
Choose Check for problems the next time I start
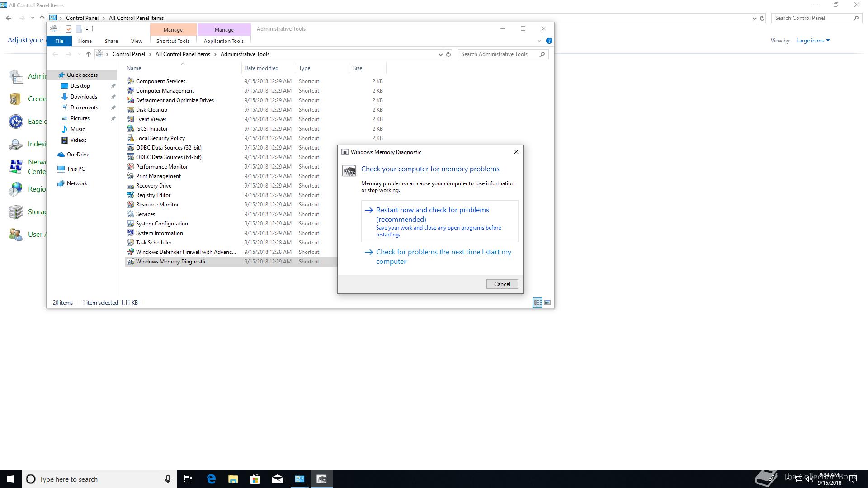coord(439,257)
